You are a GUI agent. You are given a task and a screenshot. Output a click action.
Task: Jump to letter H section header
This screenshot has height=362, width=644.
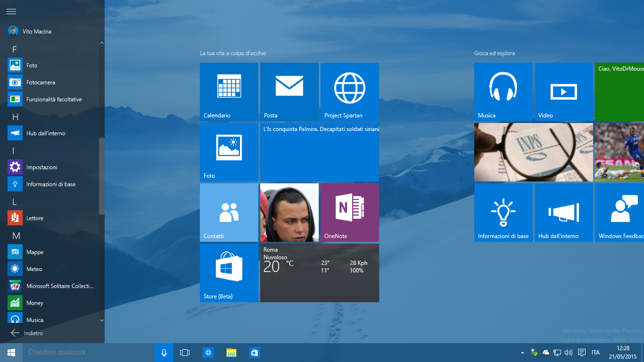(x=15, y=117)
